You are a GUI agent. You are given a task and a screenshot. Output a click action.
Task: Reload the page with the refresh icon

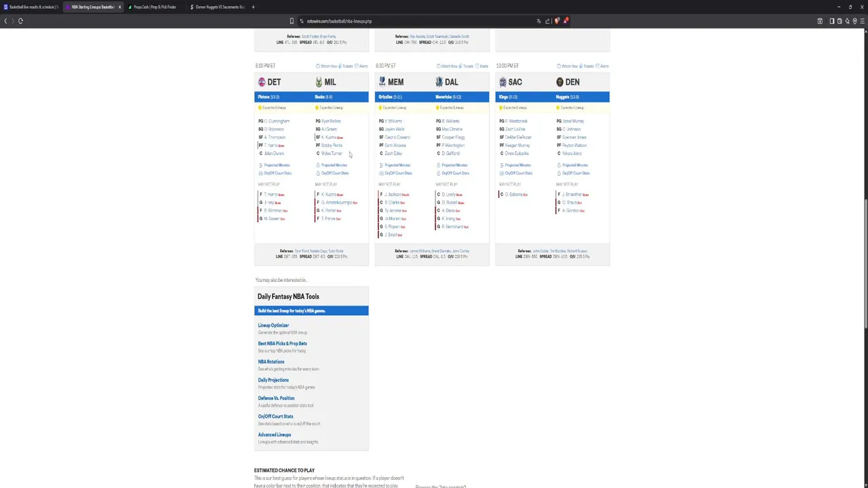pos(20,21)
